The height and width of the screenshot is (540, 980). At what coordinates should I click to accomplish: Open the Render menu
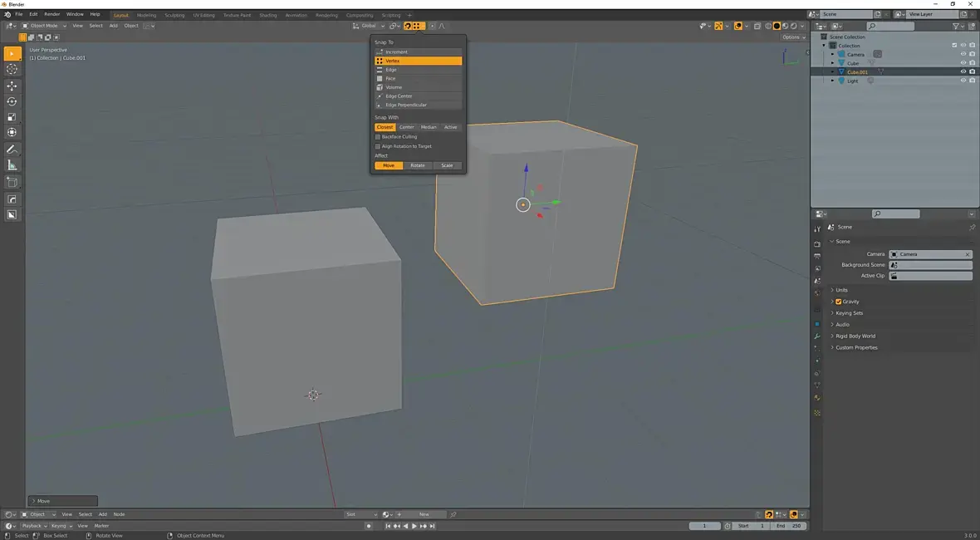tap(51, 14)
